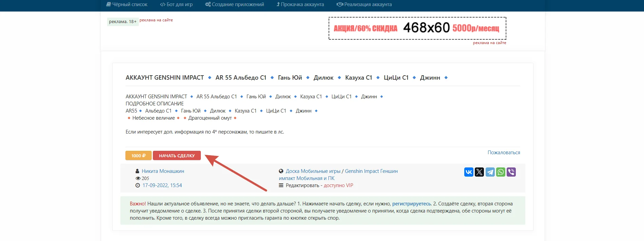
Task: Share via the WhatsApp icon
Action: (501, 172)
